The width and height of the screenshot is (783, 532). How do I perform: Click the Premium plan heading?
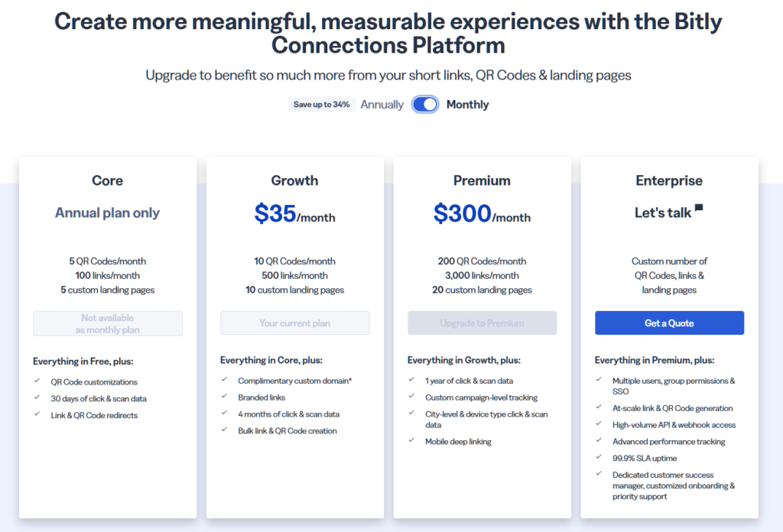click(482, 180)
